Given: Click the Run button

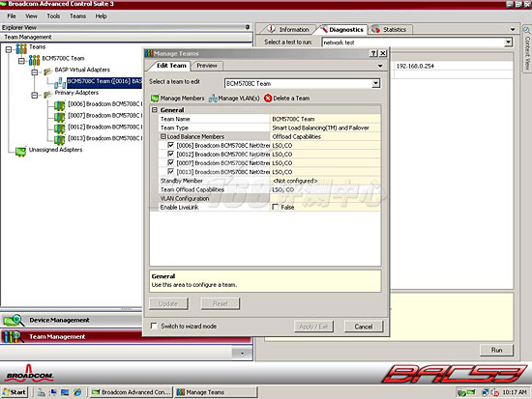Looking at the screenshot, I should click(x=496, y=350).
